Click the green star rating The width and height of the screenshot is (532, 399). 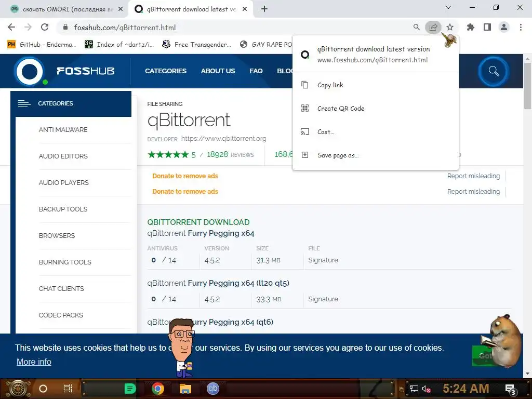[x=168, y=155]
